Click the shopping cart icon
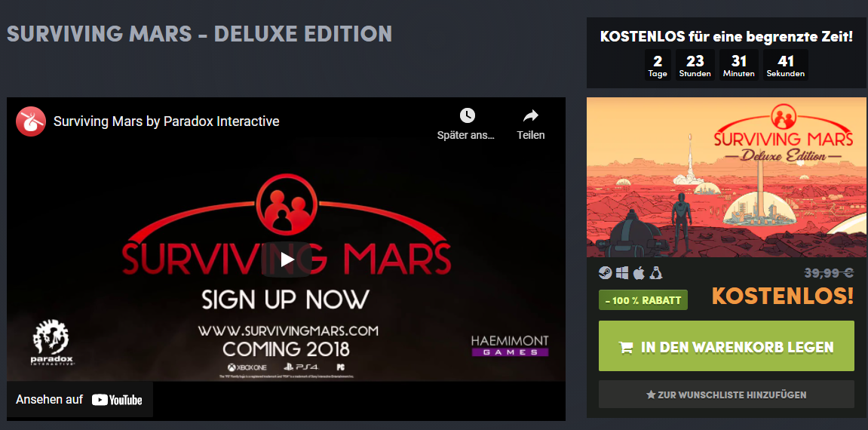This screenshot has width=868, height=430. pos(626,348)
